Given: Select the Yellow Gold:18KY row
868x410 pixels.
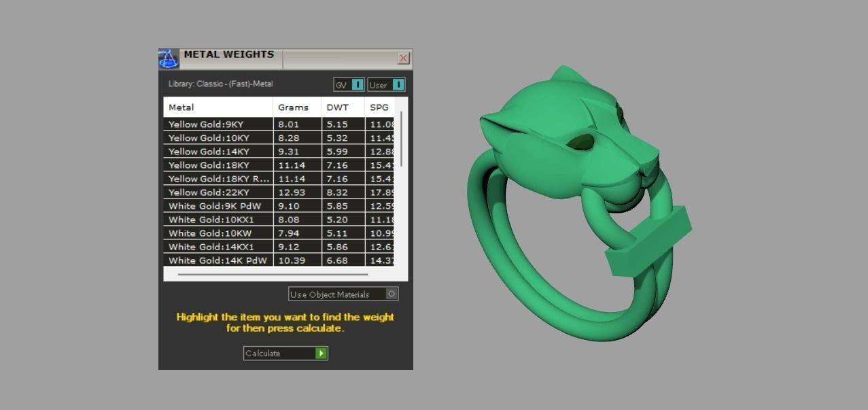Looking at the screenshot, I should (279, 165).
